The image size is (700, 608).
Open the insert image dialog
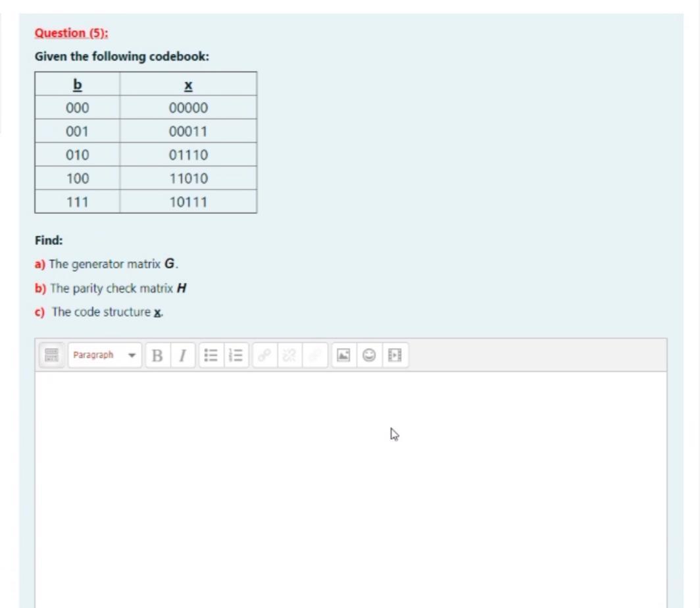[x=343, y=355]
